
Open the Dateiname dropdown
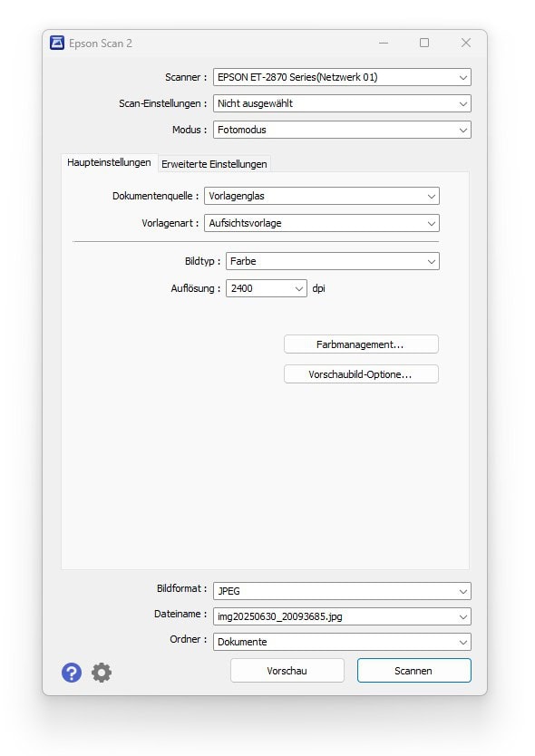tap(342, 616)
